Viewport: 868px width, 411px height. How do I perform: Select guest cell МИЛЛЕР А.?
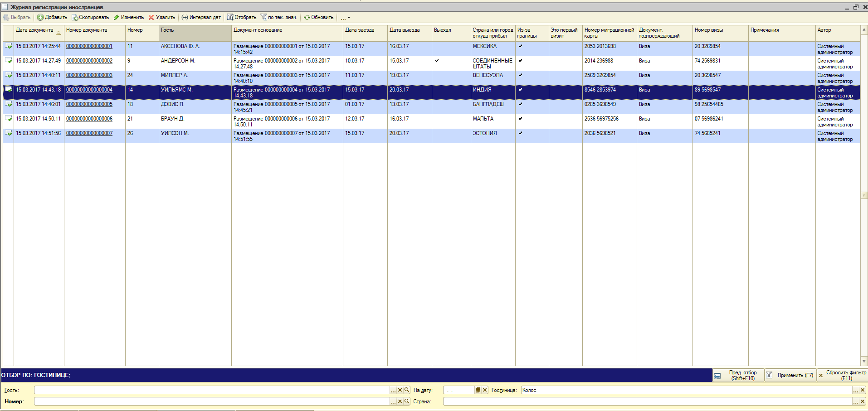point(195,78)
